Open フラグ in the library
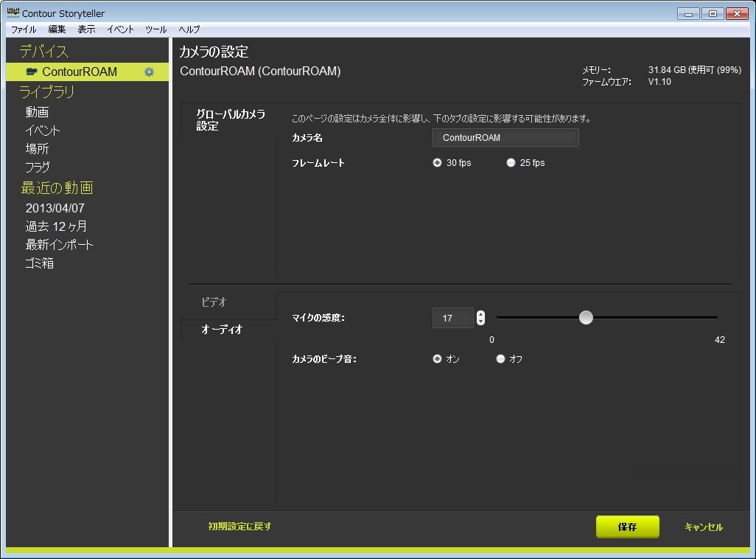The width and height of the screenshot is (756, 559). tap(38, 167)
